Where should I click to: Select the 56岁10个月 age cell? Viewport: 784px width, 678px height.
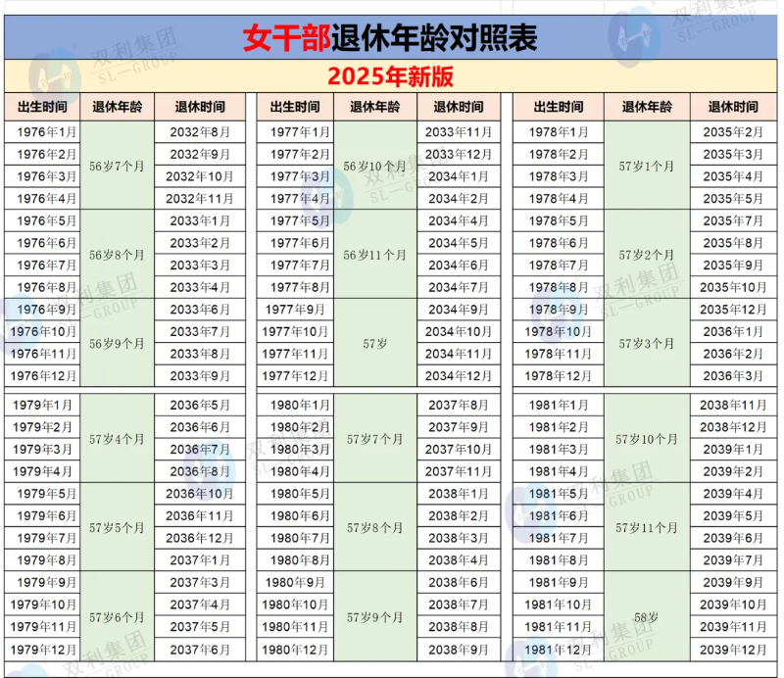coord(373,167)
